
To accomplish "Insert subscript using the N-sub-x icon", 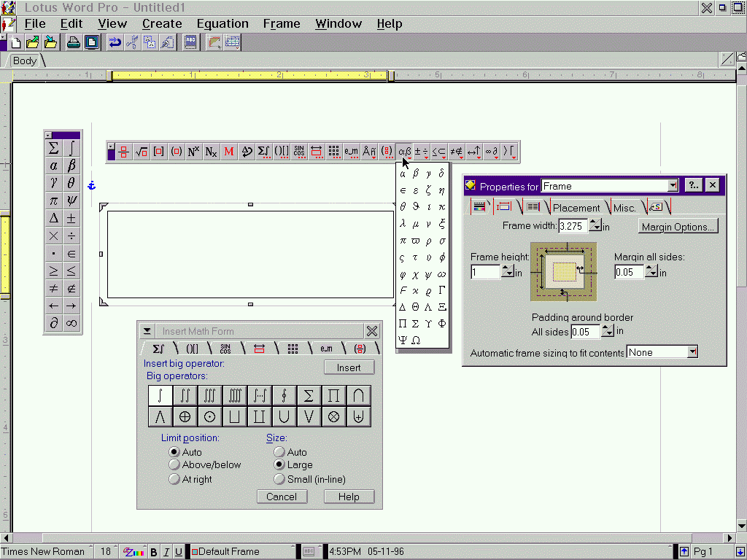I will (x=211, y=152).
